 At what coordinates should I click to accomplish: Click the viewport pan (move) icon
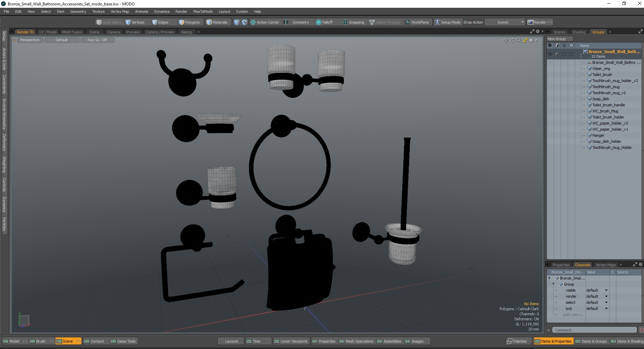click(505, 40)
